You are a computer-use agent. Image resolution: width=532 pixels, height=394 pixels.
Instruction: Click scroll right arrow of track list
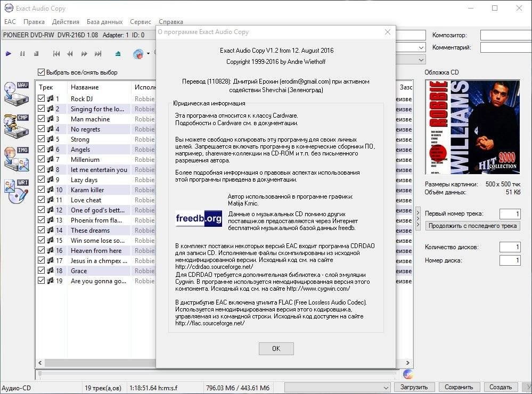(x=407, y=363)
